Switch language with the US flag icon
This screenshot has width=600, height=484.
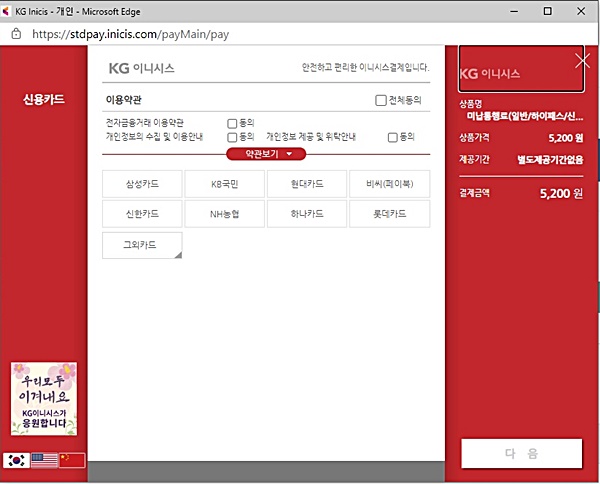click(x=44, y=460)
